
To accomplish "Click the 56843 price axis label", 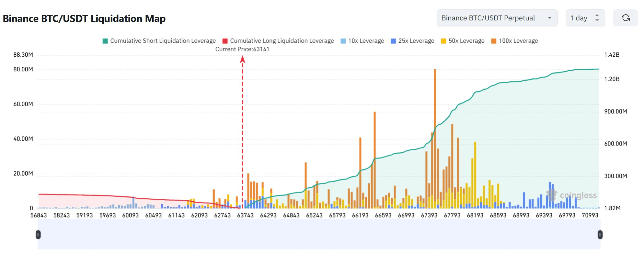I will (x=39, y=215).
